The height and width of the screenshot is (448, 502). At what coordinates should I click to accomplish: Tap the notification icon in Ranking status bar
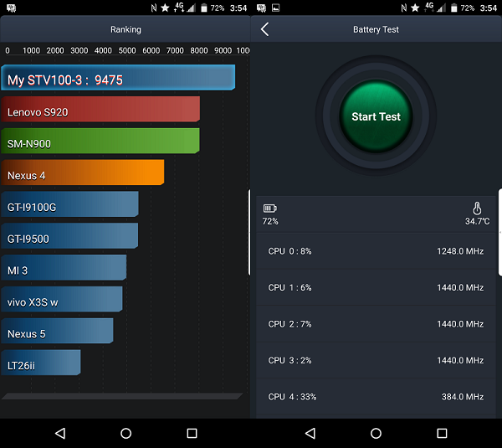[11, 8]
